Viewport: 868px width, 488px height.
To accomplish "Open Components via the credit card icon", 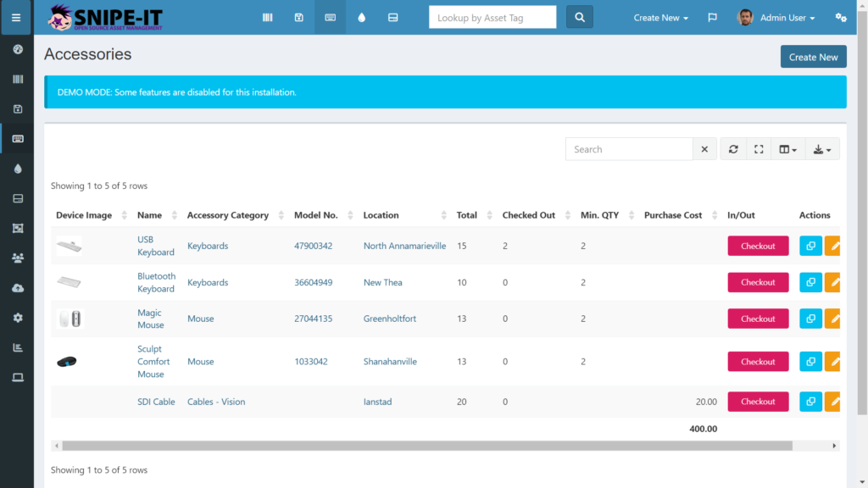I will pyautogui.click(x=392, y=17).
